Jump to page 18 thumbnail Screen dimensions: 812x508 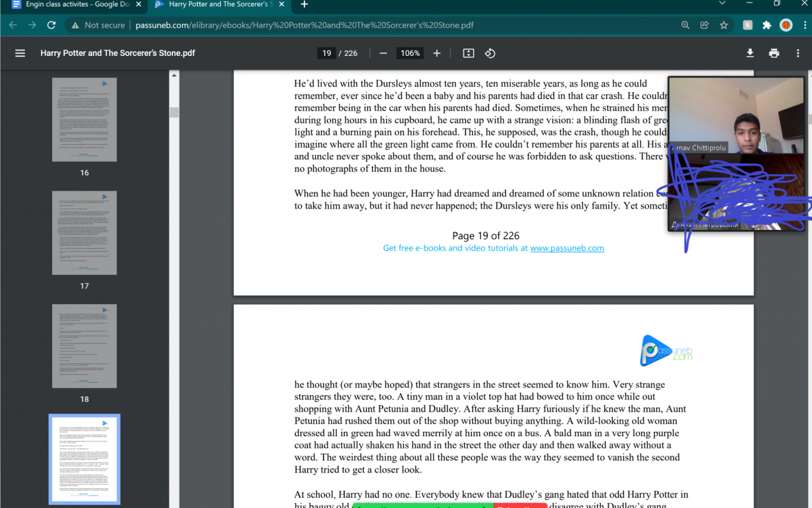pos(84,346)
